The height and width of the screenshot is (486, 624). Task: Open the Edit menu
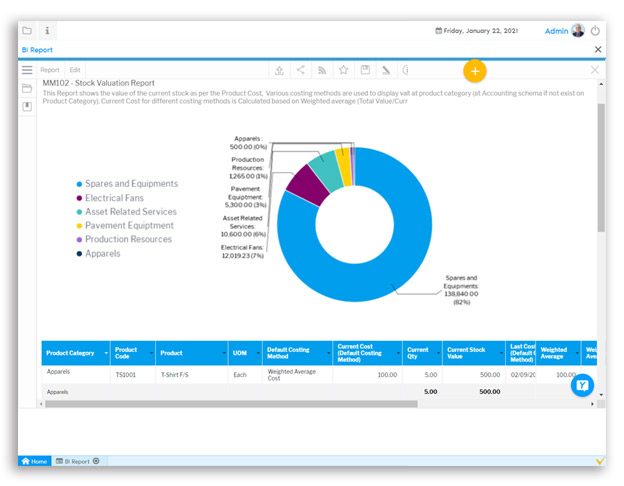point(75,70)
